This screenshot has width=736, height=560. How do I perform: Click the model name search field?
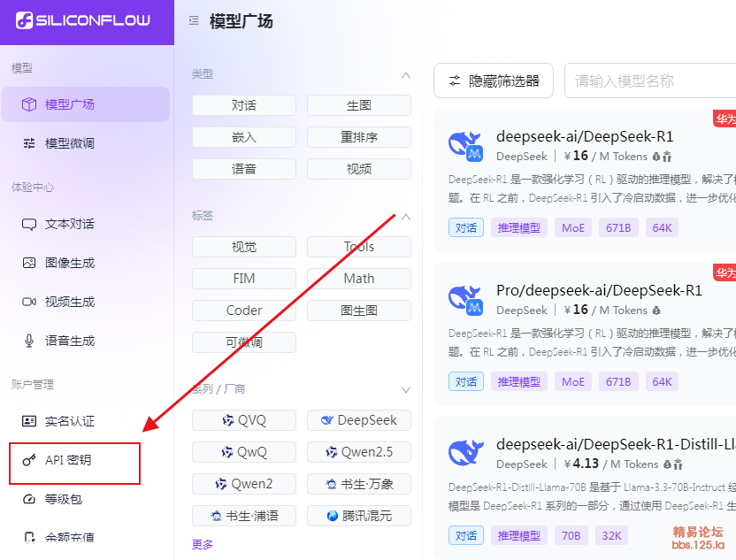[650, 81]
